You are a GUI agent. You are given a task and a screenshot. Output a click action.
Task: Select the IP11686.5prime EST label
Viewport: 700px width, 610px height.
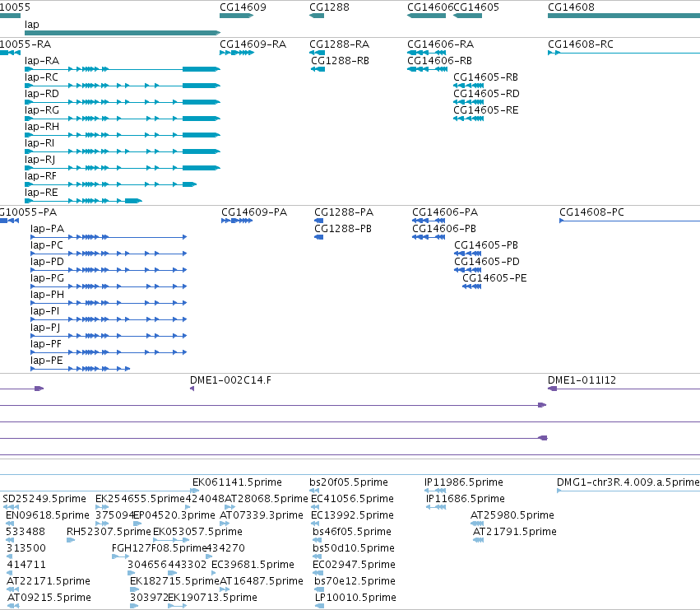coord(466,499)
